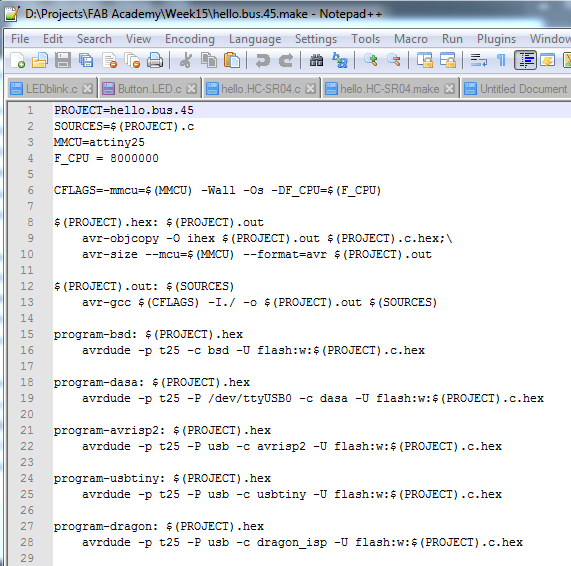
Task: Open a file using the Open folder icon
Action: tap(40, 60)
